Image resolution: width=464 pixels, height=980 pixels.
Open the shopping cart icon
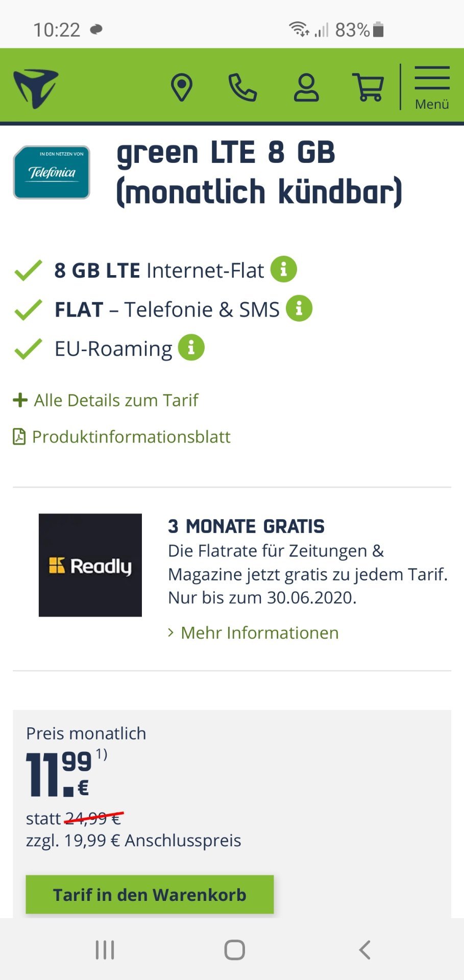point(368,87)
